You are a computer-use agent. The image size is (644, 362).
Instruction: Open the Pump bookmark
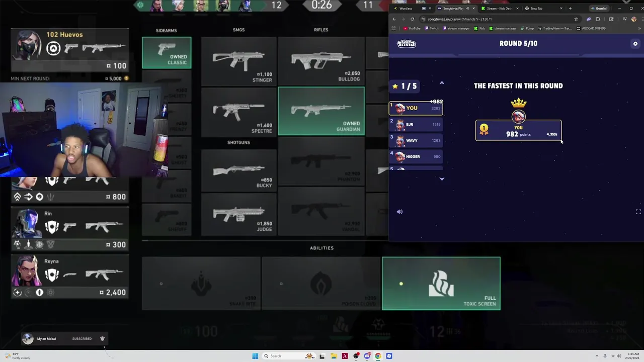point(527,28)
